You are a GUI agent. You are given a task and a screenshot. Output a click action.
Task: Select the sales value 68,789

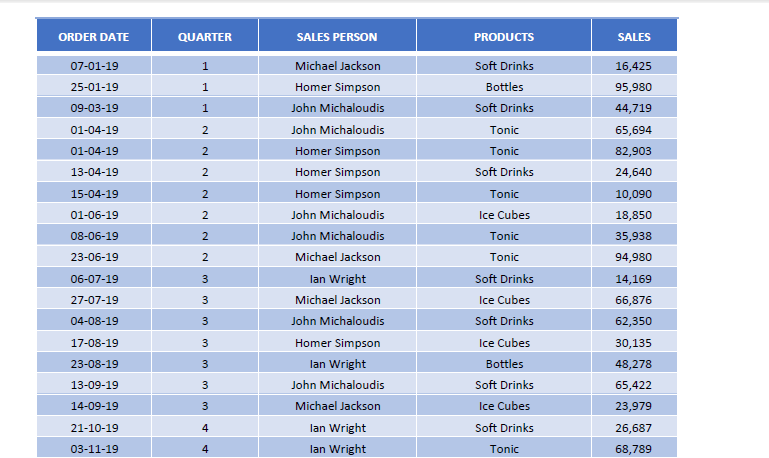tap(634, 449)
